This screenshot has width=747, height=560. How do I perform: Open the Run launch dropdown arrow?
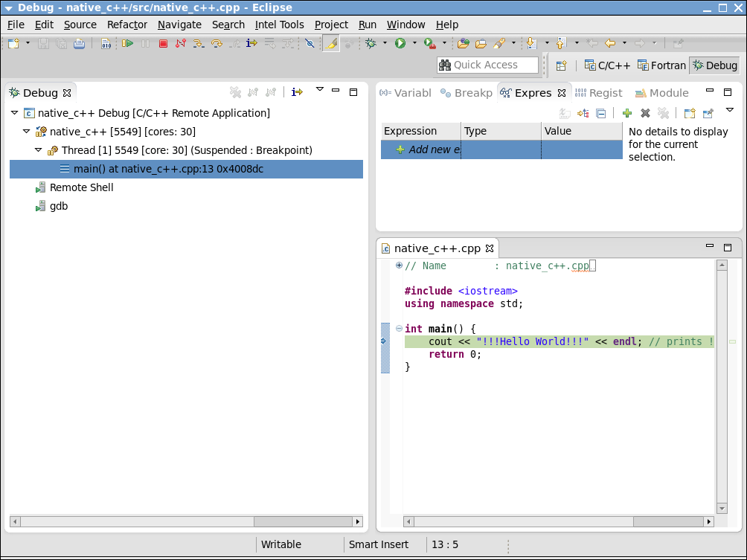414,43
